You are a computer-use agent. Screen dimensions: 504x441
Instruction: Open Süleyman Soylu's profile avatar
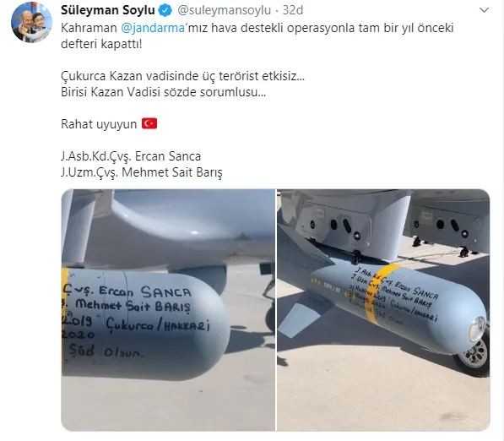tap(31, 22)
